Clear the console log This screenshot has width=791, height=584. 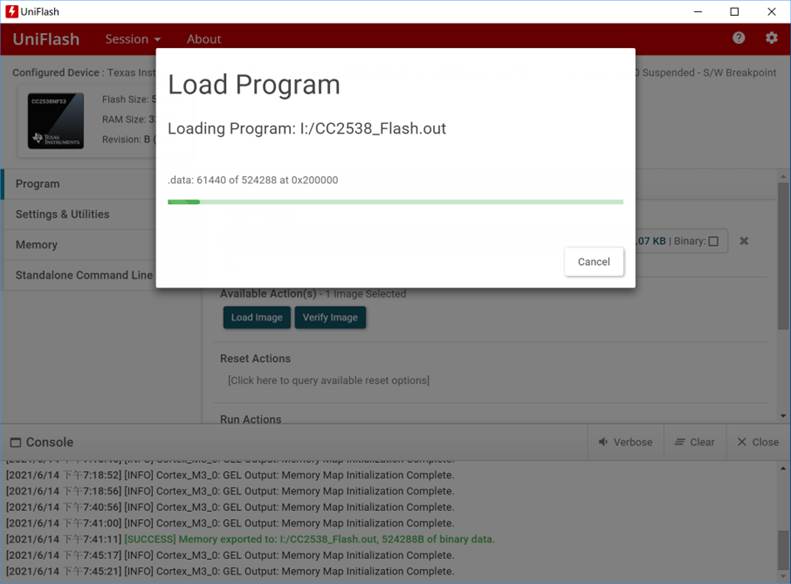[x=694, y=442]
